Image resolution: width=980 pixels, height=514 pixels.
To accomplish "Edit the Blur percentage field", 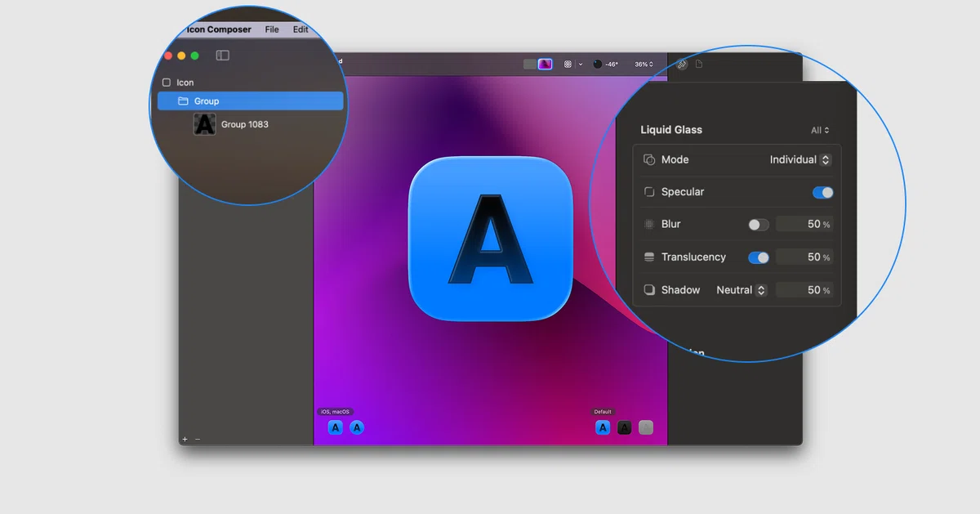I will tap(804, 224).
